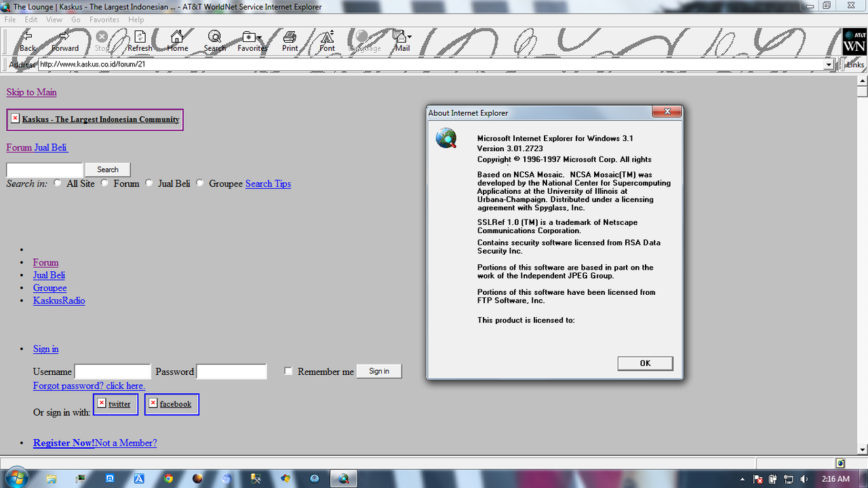Open the Search Tips link
868x488 pixels.
(x=268, y=184)
